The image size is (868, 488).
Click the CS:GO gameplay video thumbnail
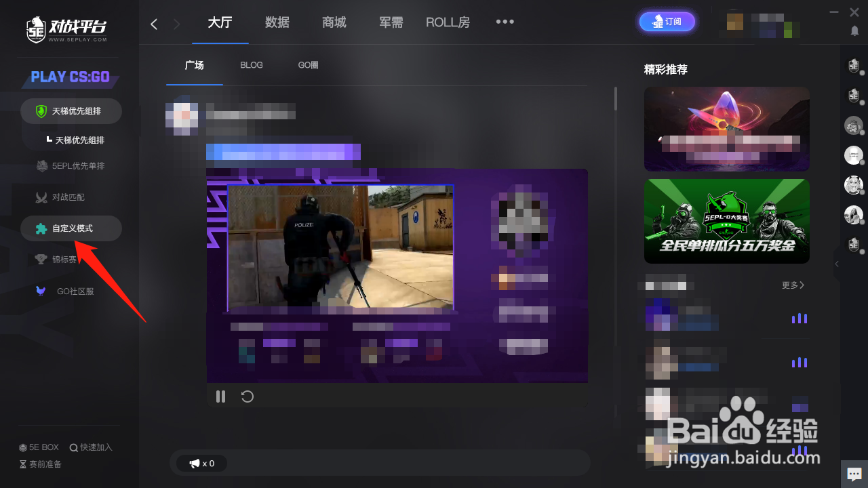[340, 247]
